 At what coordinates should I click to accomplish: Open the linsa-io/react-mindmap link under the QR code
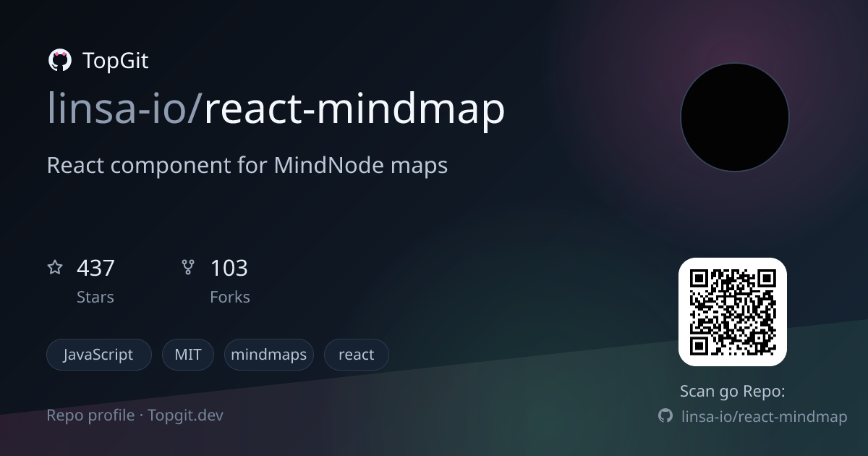pyautogui.click(x=764, y=417)
